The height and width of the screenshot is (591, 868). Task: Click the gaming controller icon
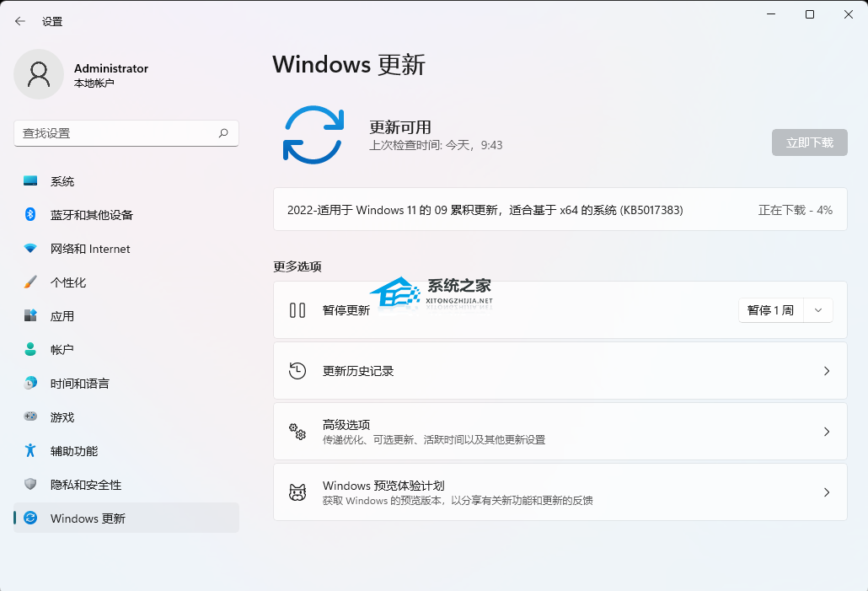point(30,417)
